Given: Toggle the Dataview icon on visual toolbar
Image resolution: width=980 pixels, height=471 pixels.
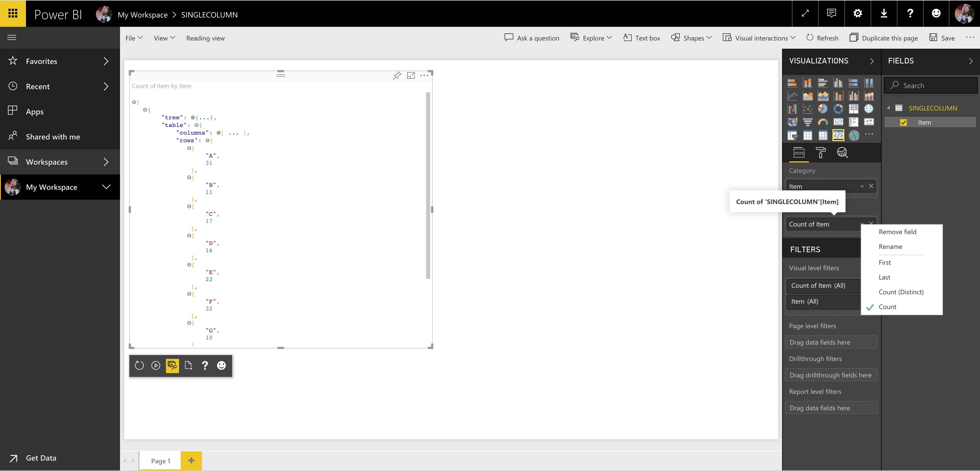Looking at the screenshot, I should click(x=172, y=365).
